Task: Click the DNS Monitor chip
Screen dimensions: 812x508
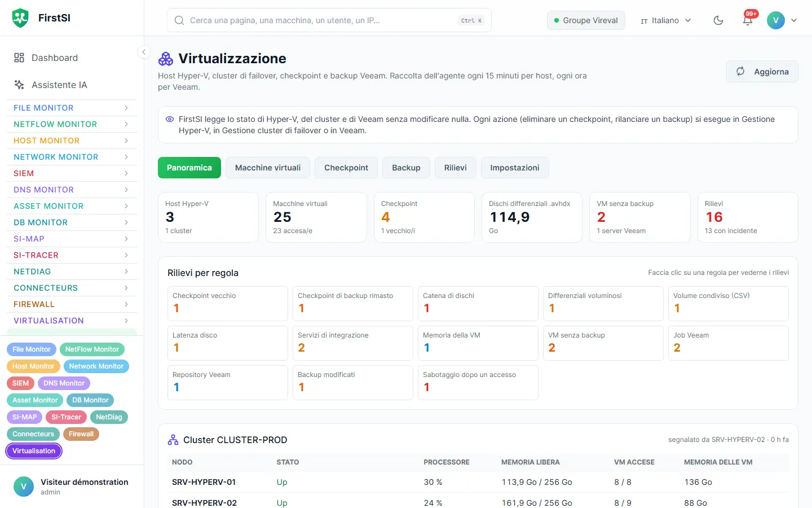Action: 64,383
